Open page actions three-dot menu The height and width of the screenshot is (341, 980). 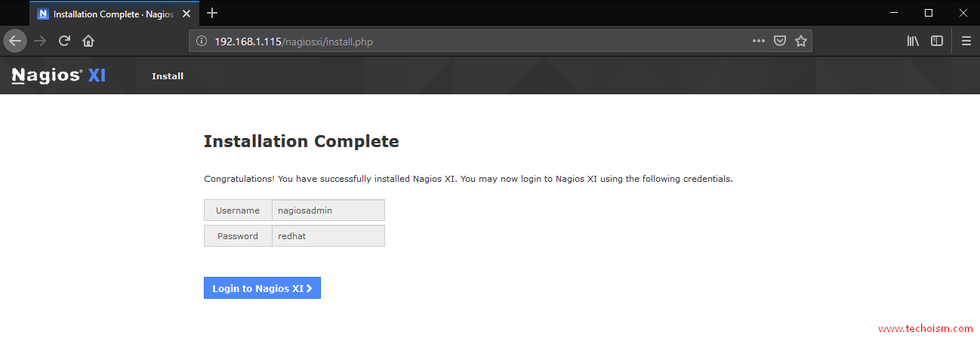[x=759, y=41]
